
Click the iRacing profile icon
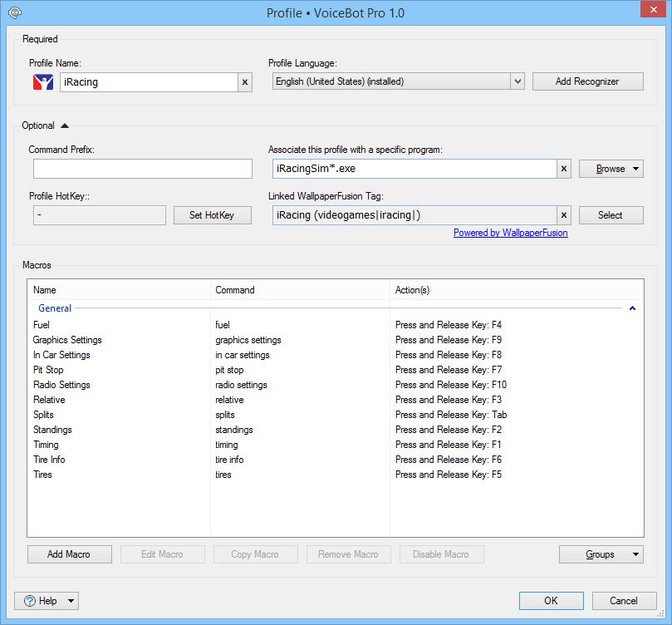pos(42,82)
